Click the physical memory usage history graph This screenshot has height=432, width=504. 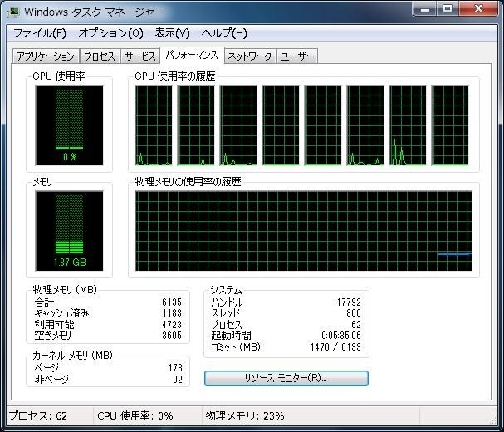pos(303,231)
